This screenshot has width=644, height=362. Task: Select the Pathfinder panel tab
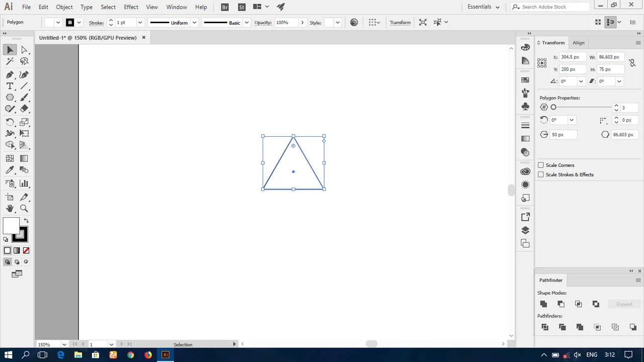click(x=551, y=280)
